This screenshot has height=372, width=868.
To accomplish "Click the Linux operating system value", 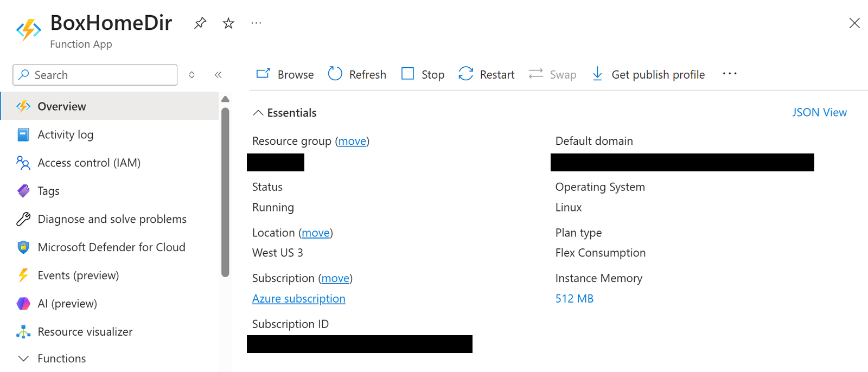I will click(569, 208).
